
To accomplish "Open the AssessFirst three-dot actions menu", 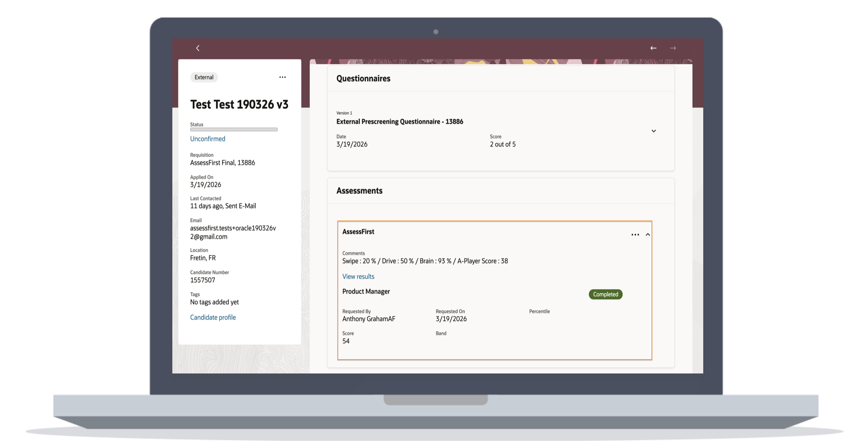I will 635,235.
